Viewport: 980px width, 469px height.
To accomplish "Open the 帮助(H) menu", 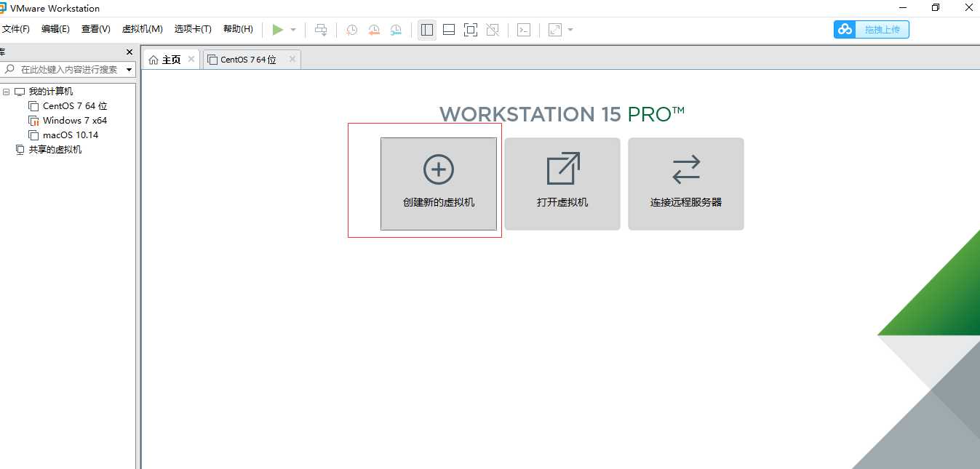I will click(238, 29).
